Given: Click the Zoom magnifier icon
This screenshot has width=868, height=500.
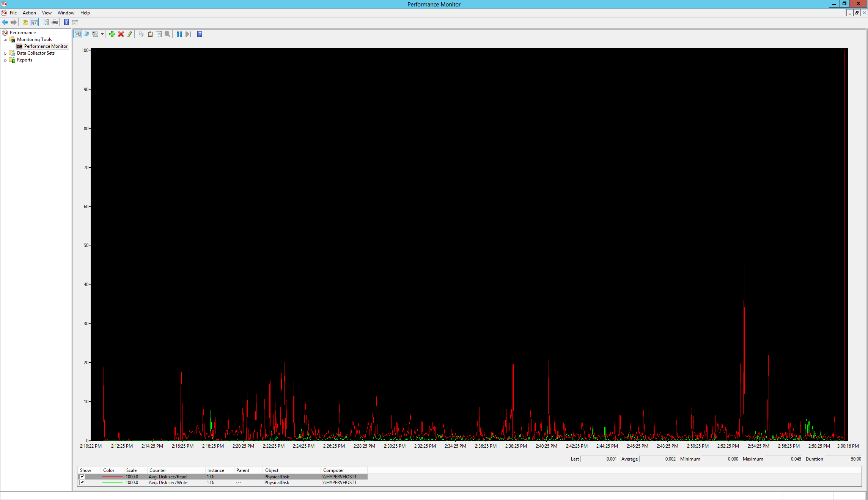Looking at the screenshot, I should coord(168,34).
